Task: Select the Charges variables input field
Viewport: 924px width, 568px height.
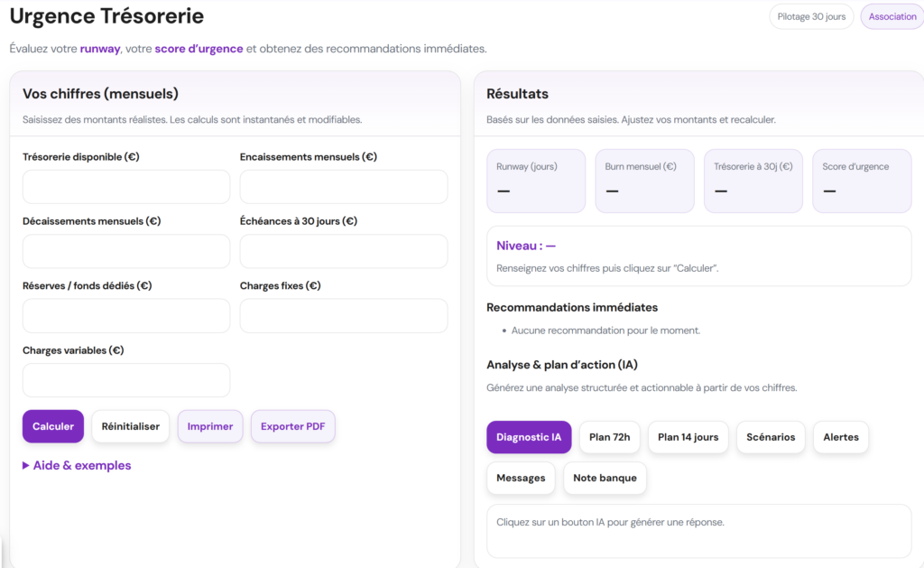Action: (x=126, y=380)
